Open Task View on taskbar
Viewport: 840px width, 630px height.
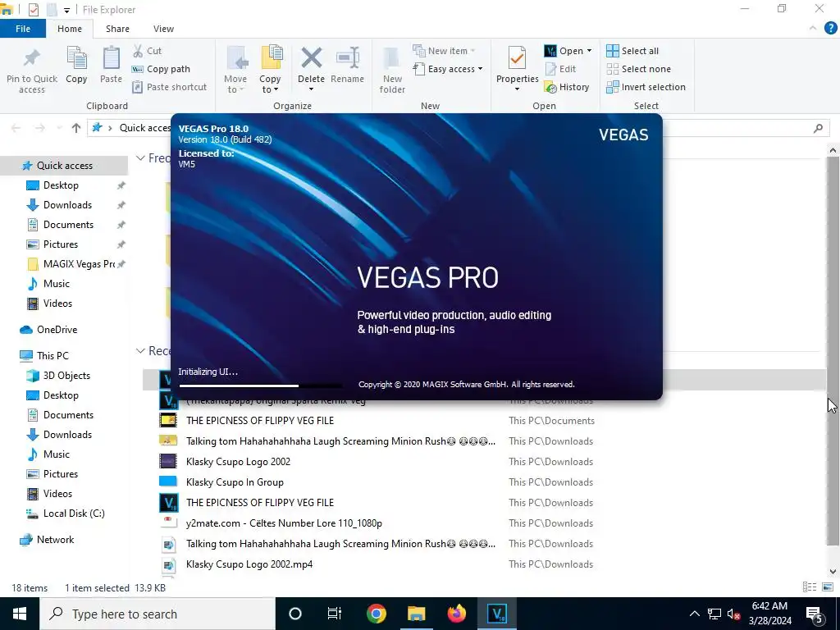click(335, 614)
